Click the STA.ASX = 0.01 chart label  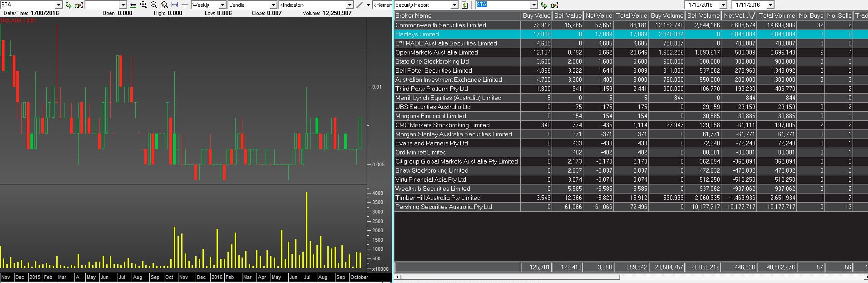(19, 21)
